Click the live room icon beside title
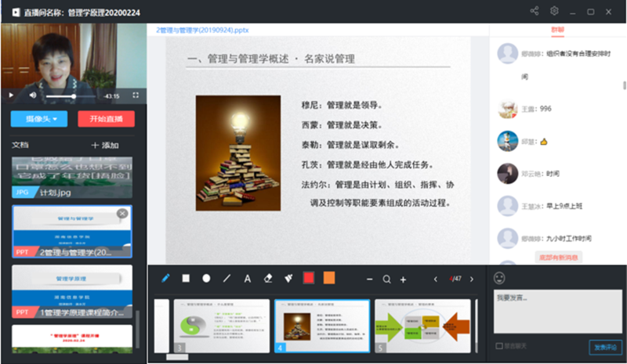The height and width of the screenshot is (364, 627). click(x=16, y=13)
